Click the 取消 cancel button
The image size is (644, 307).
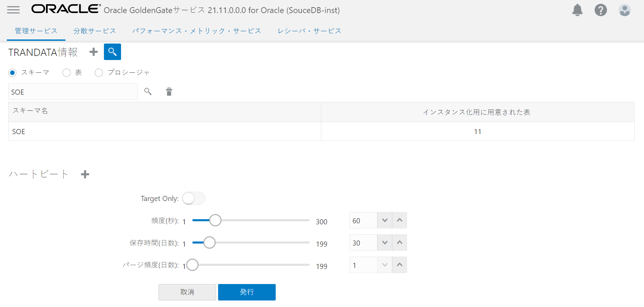tap(187, 292)
